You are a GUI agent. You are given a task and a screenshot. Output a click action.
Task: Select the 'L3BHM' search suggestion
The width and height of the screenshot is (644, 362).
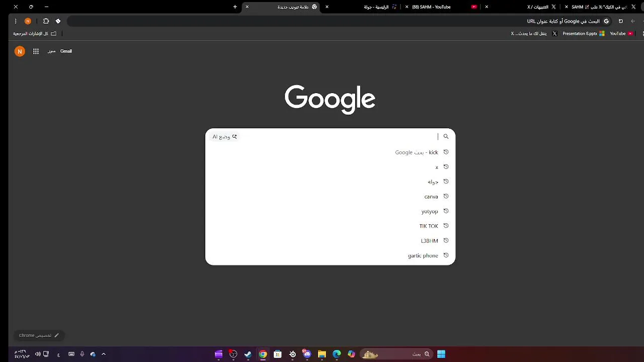pyautogui.click(x=330, y=240)
